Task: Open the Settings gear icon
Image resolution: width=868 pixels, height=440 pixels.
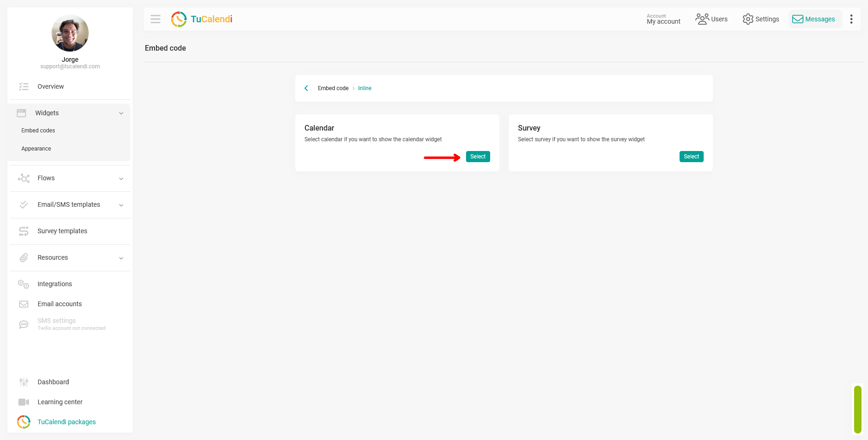Action: point(748,19)
